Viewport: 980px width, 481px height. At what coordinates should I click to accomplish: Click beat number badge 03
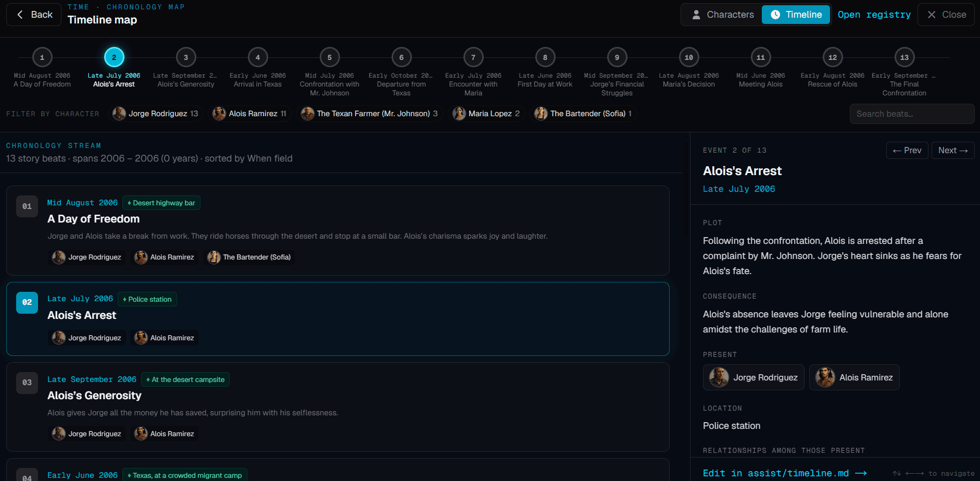coord(27,383)
